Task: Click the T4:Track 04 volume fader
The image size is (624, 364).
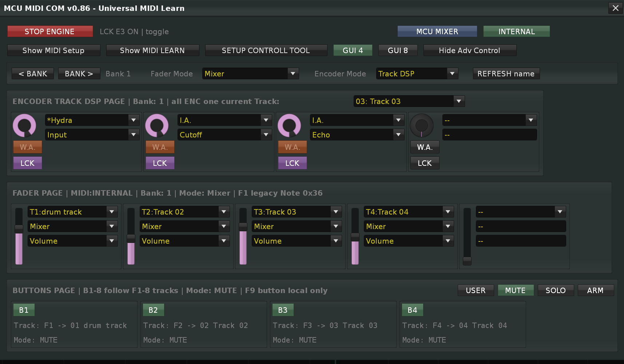Action: [355, 236]
